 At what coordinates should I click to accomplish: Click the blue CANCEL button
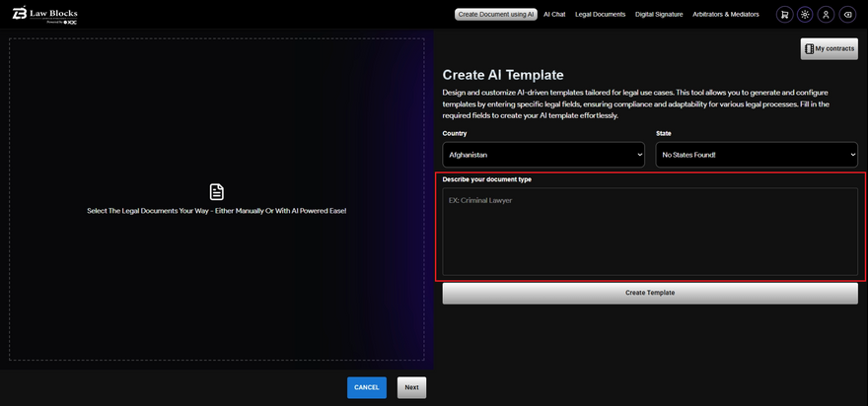(366, 387)
